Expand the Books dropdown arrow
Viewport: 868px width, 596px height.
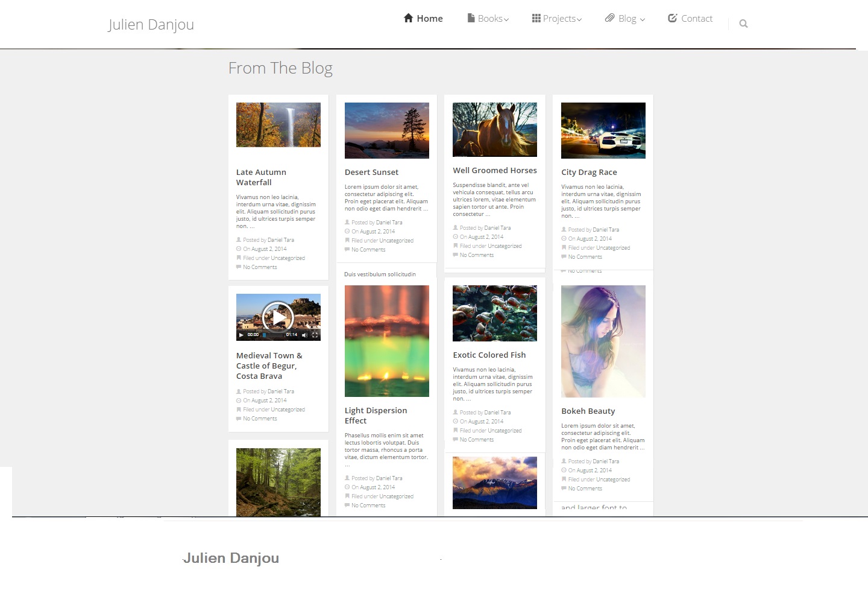506,19
